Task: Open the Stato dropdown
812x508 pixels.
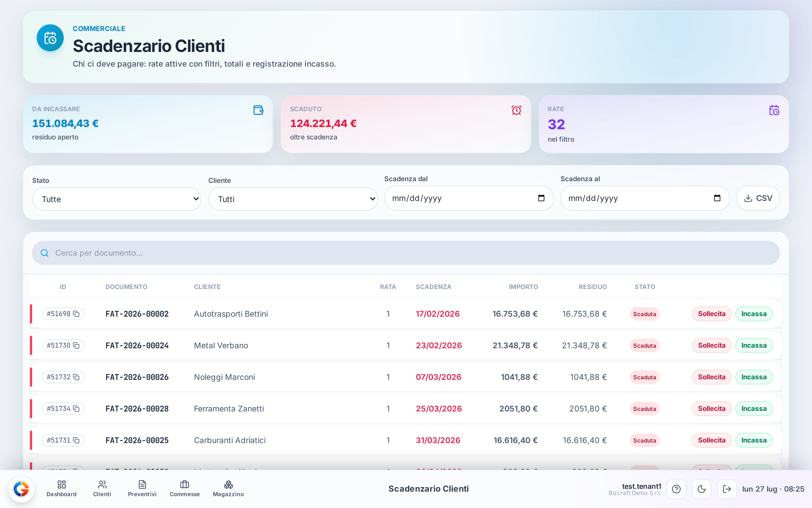Action: point(117,199)
